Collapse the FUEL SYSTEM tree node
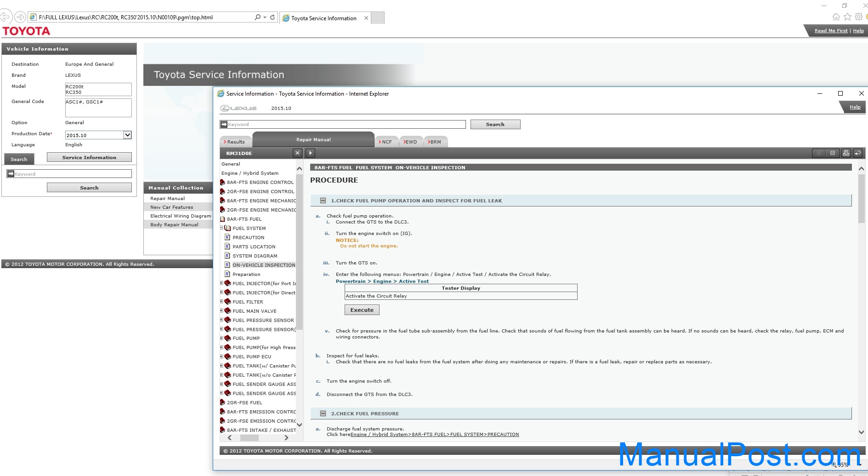This screenshot has width=868, height=476. [x=221, y=228]
